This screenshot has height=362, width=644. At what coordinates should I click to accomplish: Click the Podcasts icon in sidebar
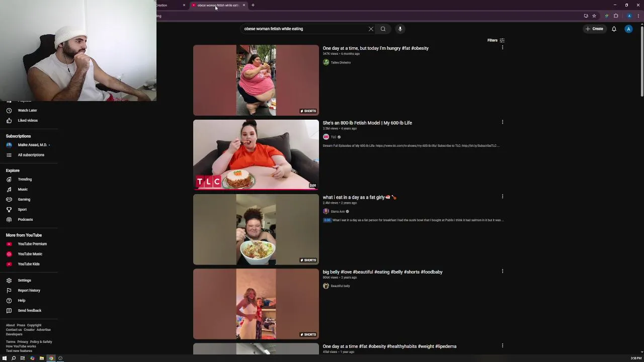9,219
